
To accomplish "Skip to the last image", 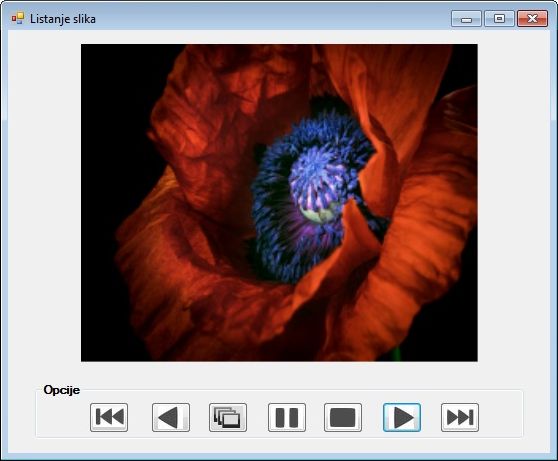I will point(460,417).
